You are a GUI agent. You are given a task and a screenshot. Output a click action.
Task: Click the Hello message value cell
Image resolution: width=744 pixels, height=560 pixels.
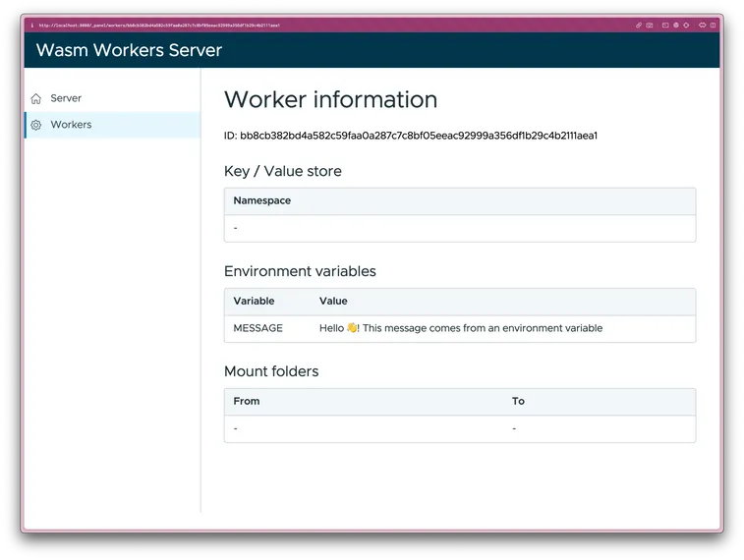coord(460,328)
